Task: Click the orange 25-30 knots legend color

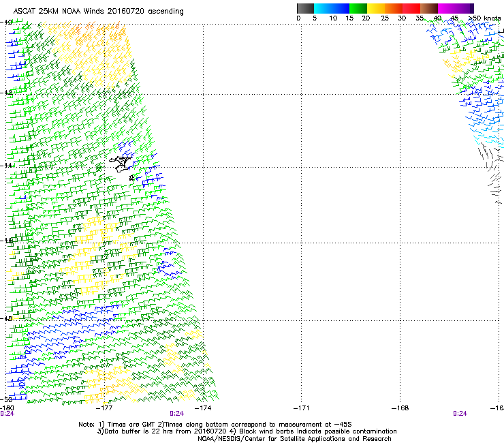Action: tap(394, 8)
